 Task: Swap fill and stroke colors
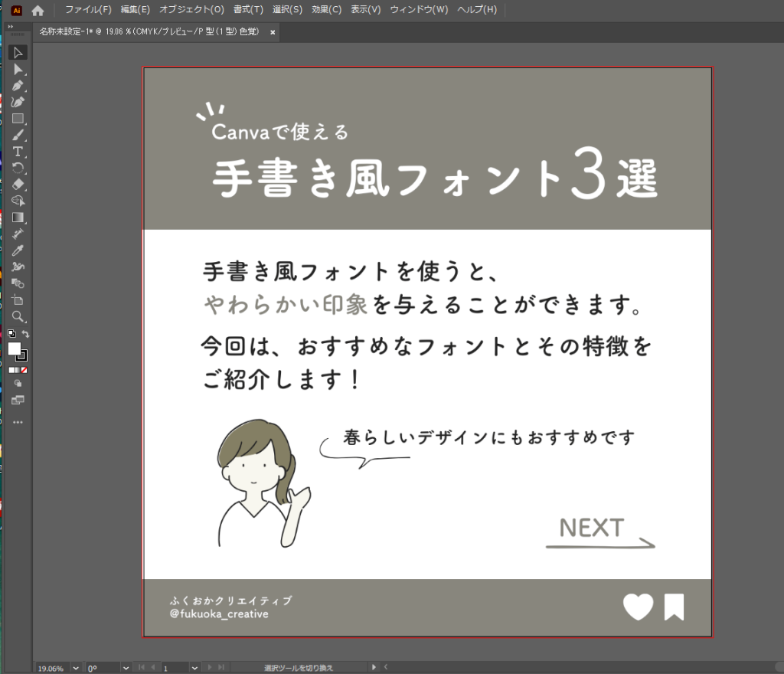coord(25,333)
